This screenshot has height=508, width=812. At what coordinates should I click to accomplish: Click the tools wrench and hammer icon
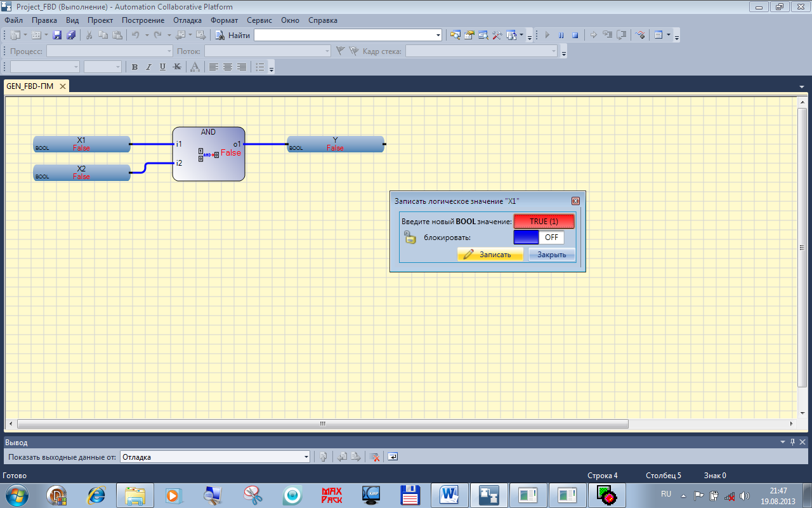pos(497,35)
